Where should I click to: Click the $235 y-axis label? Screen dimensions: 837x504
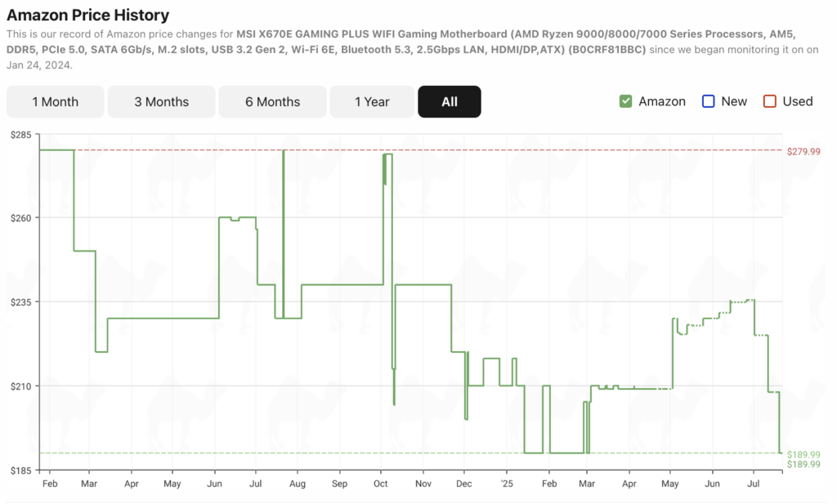tap(20, 302)
